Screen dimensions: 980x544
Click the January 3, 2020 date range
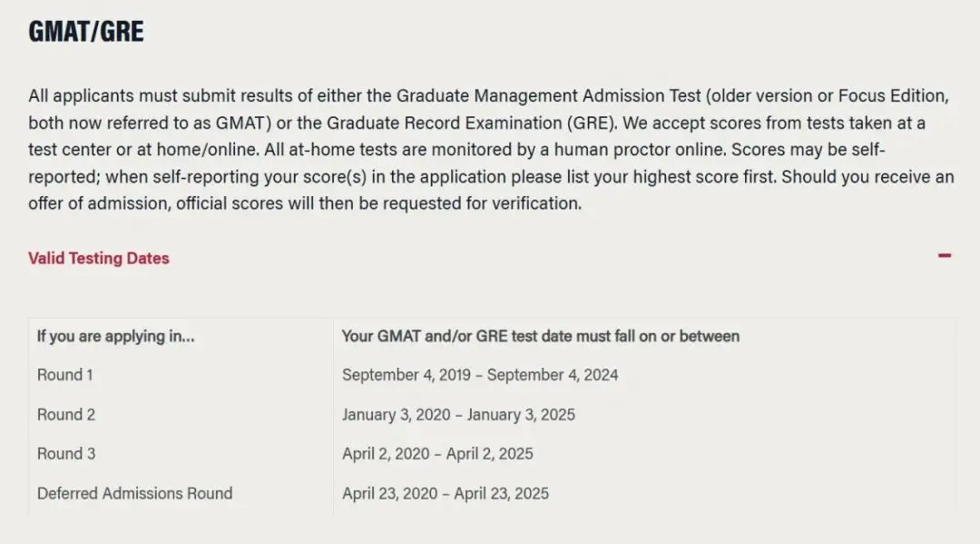click(458, 414)
